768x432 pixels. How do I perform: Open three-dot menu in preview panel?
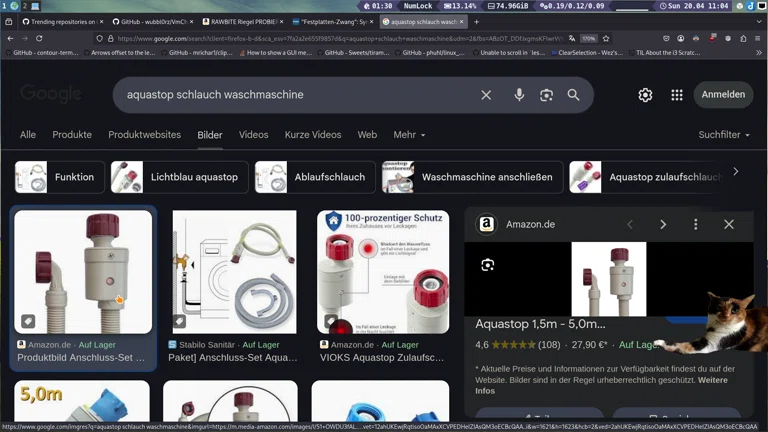click(696, 225)
